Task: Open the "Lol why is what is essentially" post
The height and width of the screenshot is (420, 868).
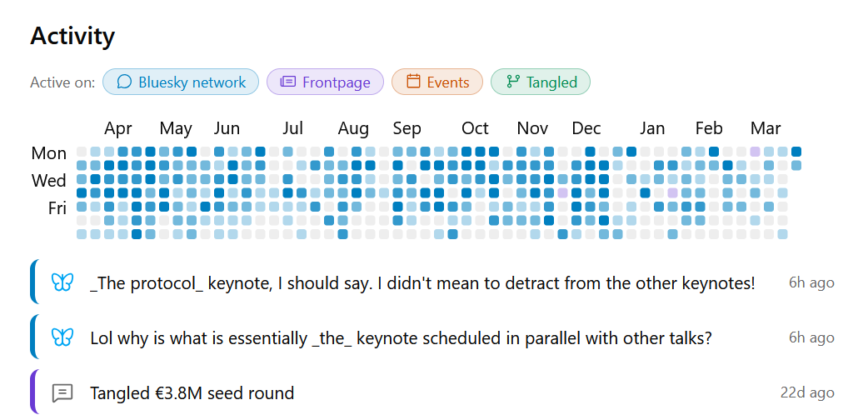Action: tap(401, 337)
